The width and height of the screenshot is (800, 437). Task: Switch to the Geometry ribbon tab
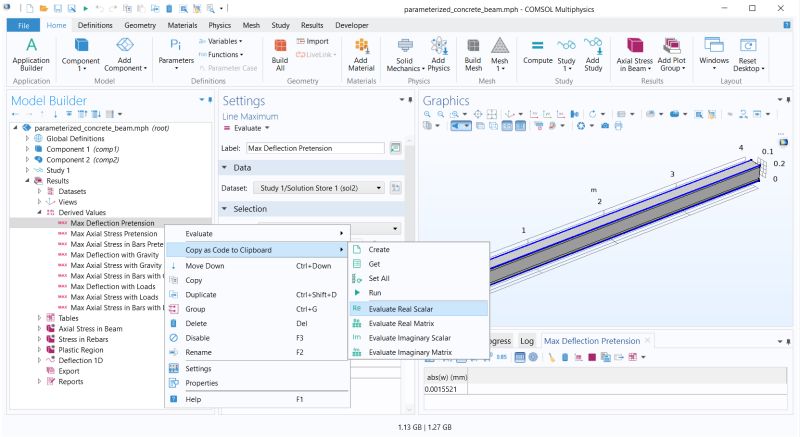pos(140,25)
